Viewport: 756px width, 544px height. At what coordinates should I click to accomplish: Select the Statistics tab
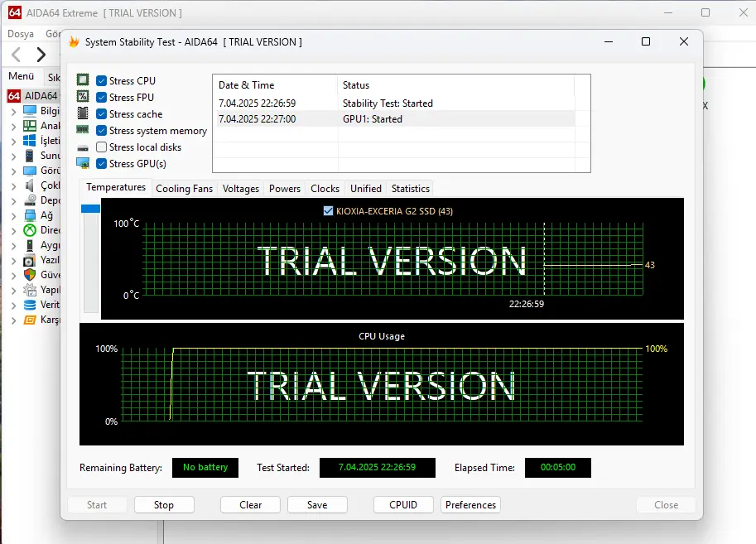(x=411, y=189)
